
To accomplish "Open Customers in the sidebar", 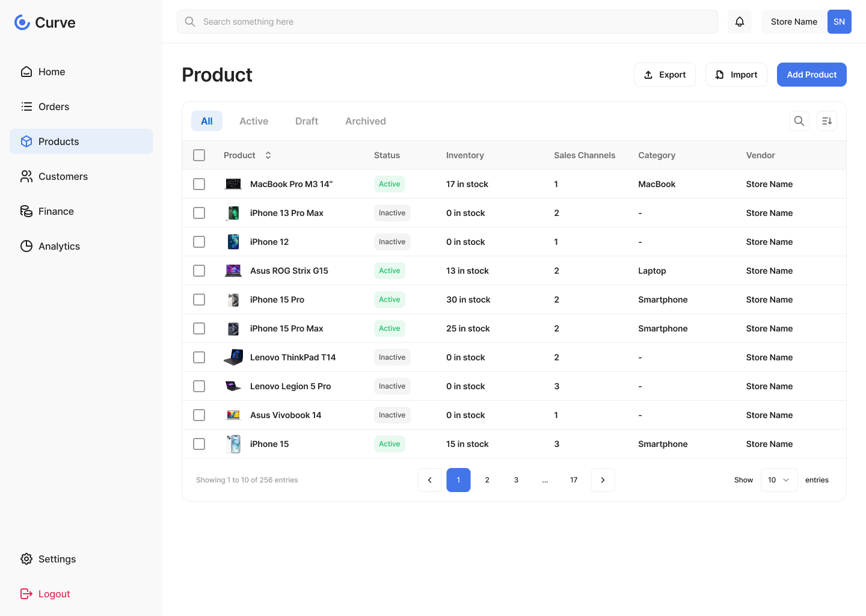I will [x=81, y=176].
